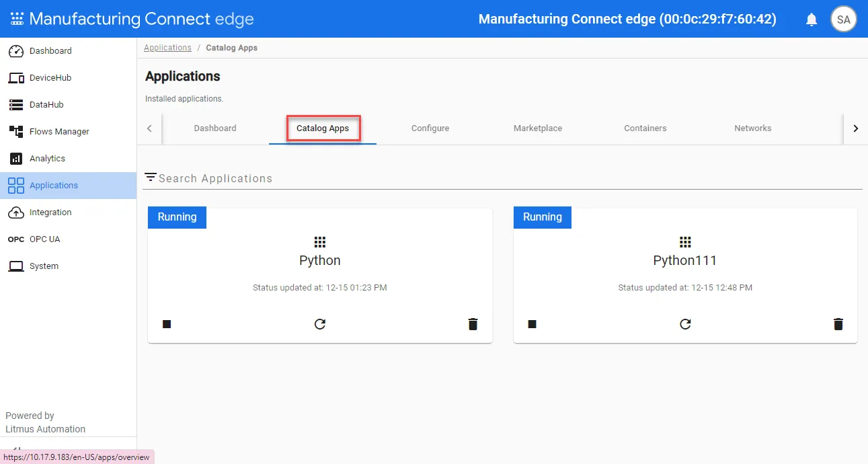The image size is (868, 464).
Task: Click the filter icon beside search
Action: tap(151, 177)
